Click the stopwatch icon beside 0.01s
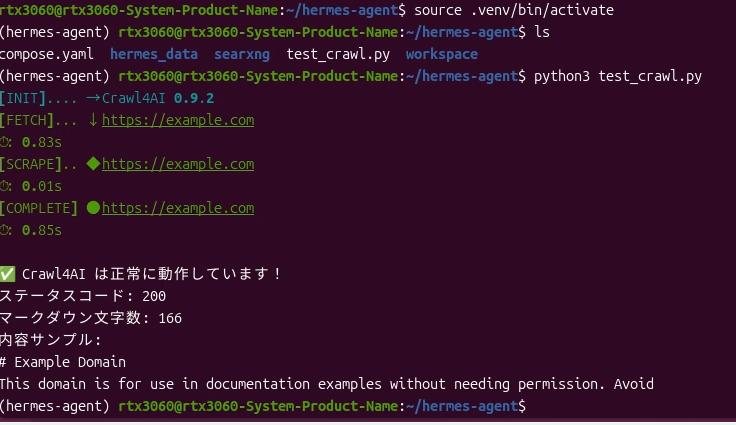Screen dimensions: 736x425 click(x=6, y=186)
